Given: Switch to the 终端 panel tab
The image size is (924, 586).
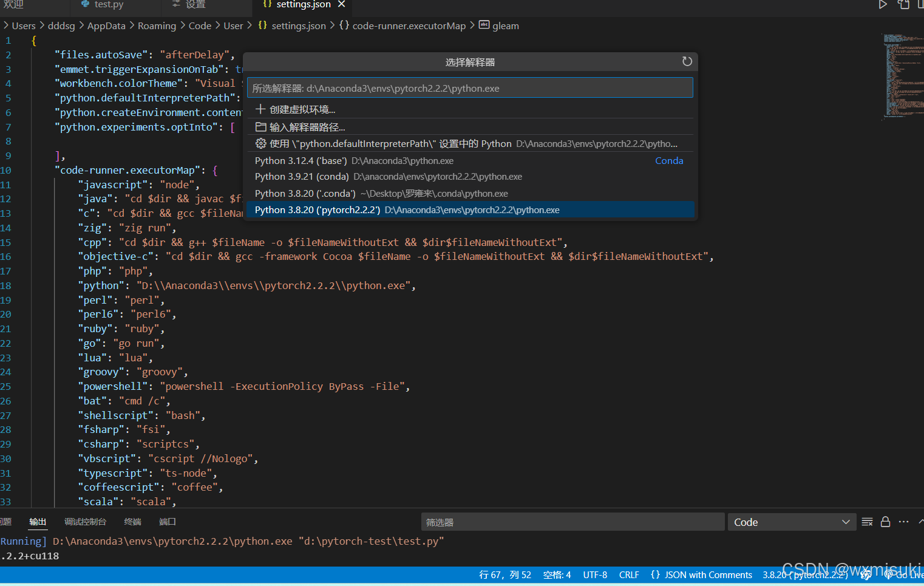Looking at the screenshot, I should 132,522.
